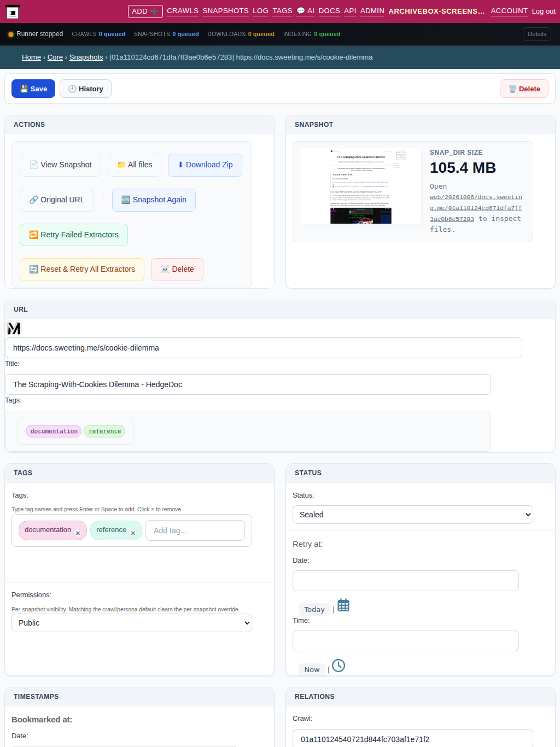Click the DOWNLOADS 0 queued status
The image size is (560, 747).
pos(241,34)
